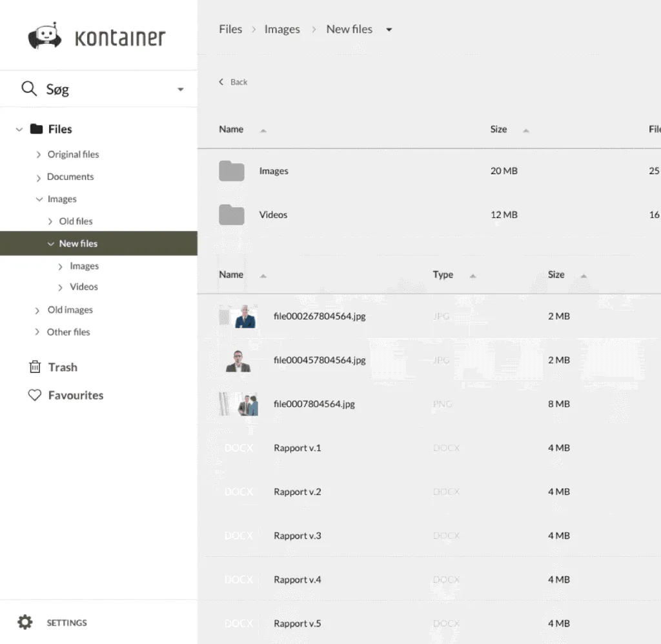Open the breadcrumb New files dropdown caret

tap(389, 30)
